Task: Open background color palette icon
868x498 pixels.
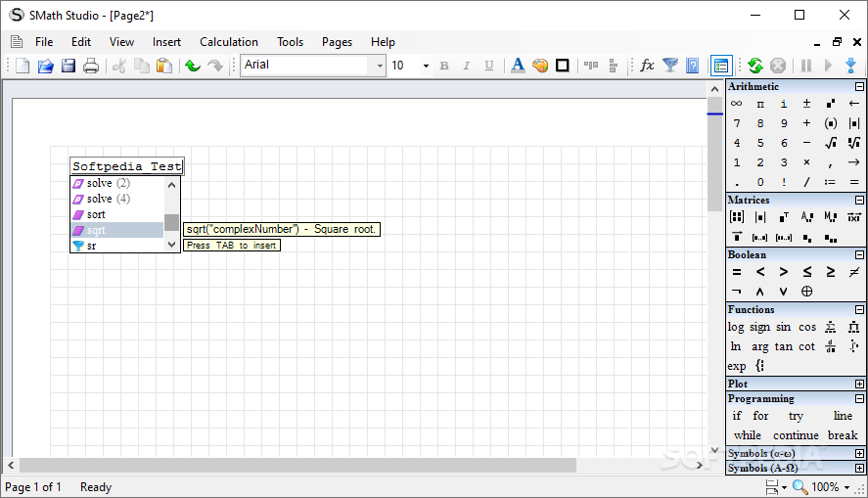Action: (540, 66)
